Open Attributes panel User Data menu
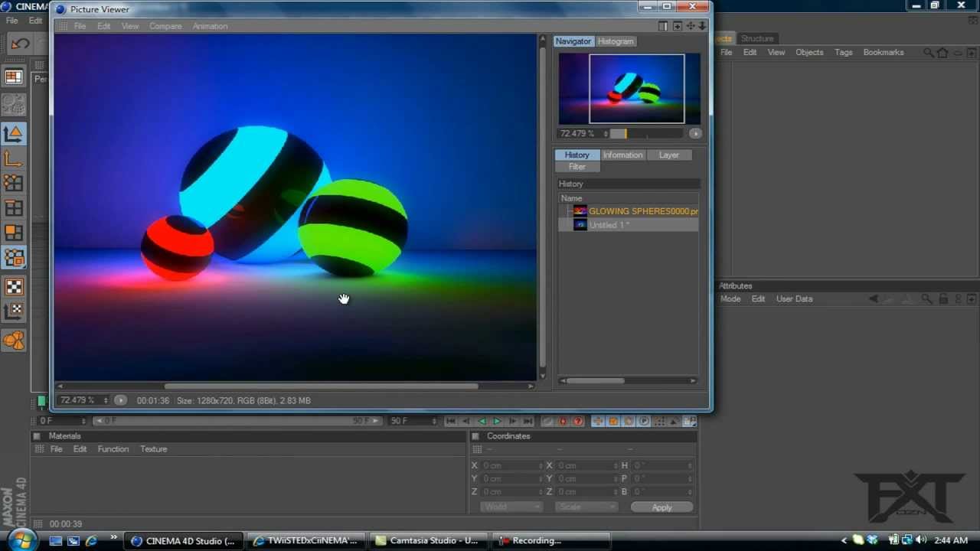 (794, 299)
